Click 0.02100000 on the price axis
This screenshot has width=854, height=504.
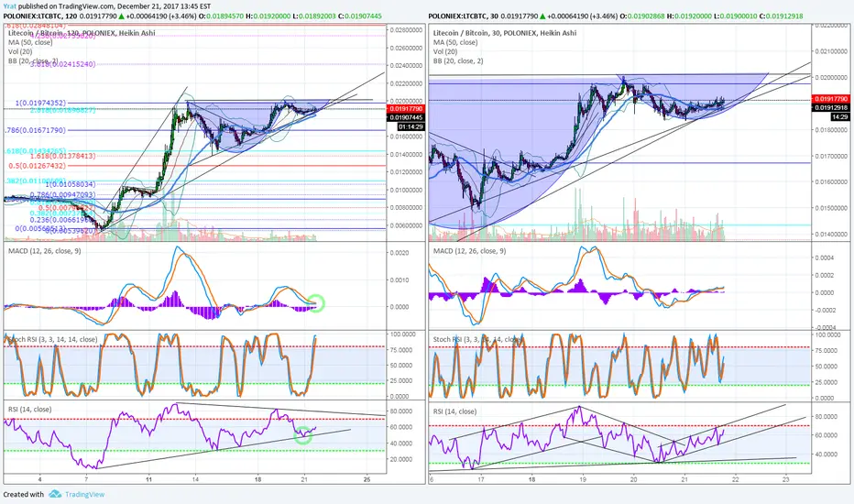[831, 51]
